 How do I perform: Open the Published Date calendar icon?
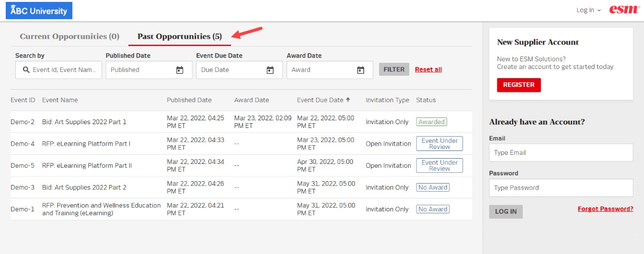tap(180, 70)
